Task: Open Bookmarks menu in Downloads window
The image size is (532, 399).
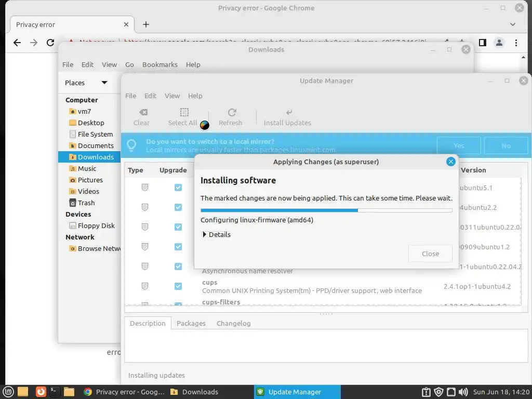Action: pyautogui.click(x=160, y=64)
